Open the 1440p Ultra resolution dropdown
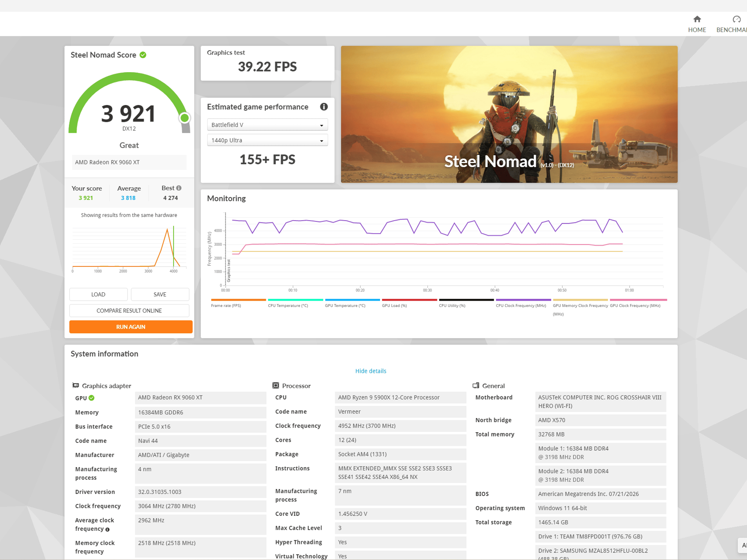Viewport: 747px width, 560px height. 267,140
